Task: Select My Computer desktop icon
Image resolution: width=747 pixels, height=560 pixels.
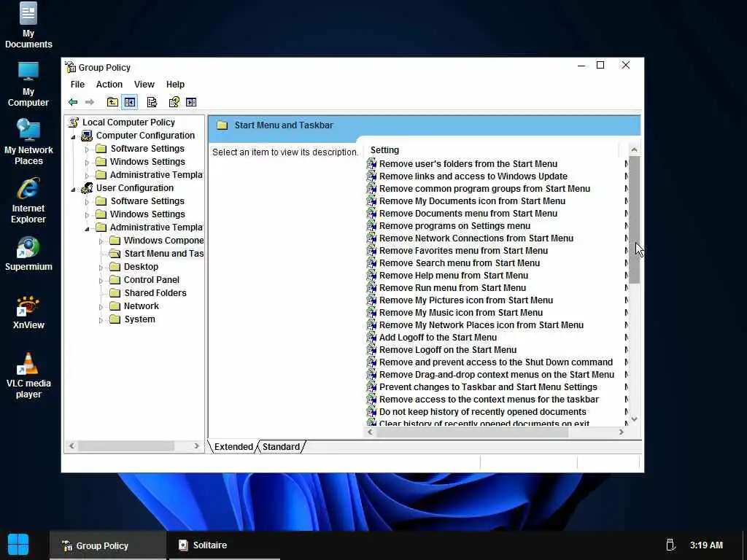Action: click(x=28, y=85)
